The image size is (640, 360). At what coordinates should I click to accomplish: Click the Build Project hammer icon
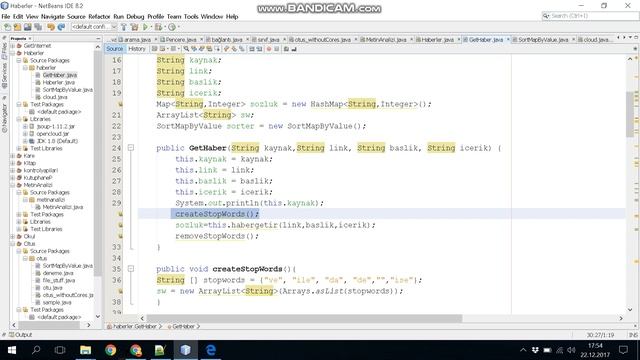pyautogui.click(x=124, y=27)
